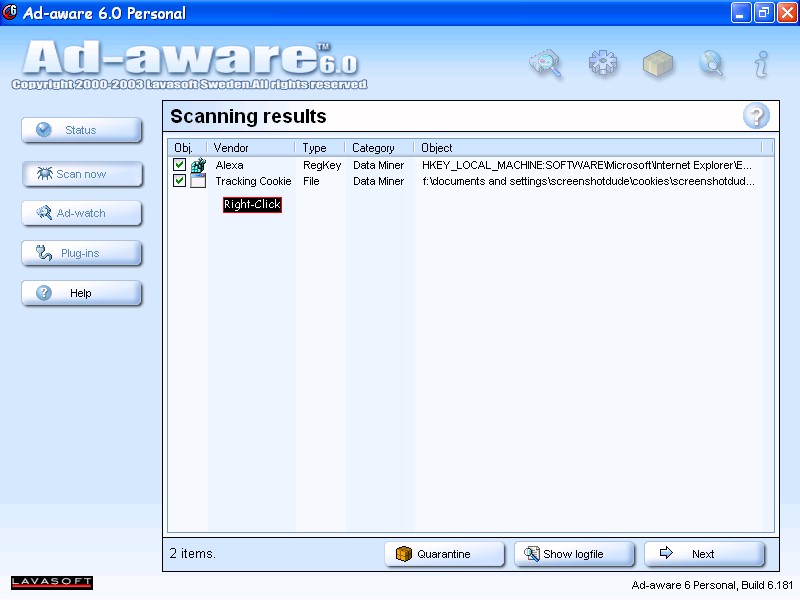
Task: Minimize the Ad-aware window
Action: tap(741, 13)
